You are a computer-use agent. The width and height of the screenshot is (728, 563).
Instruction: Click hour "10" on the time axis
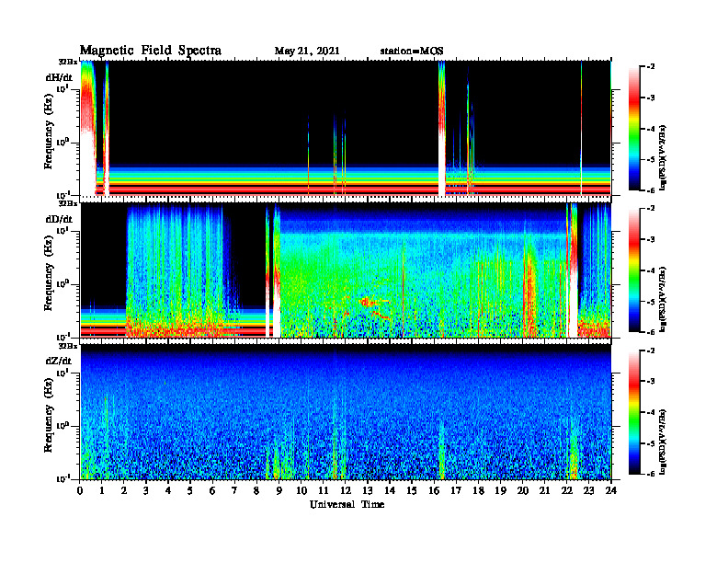[x=301, y=491]
